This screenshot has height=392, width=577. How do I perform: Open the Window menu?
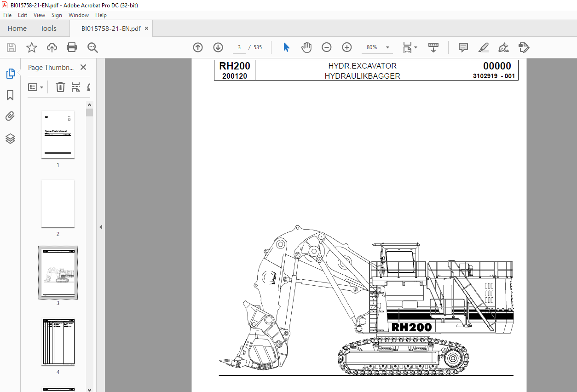pyautogui.click(x=79, y=15)
